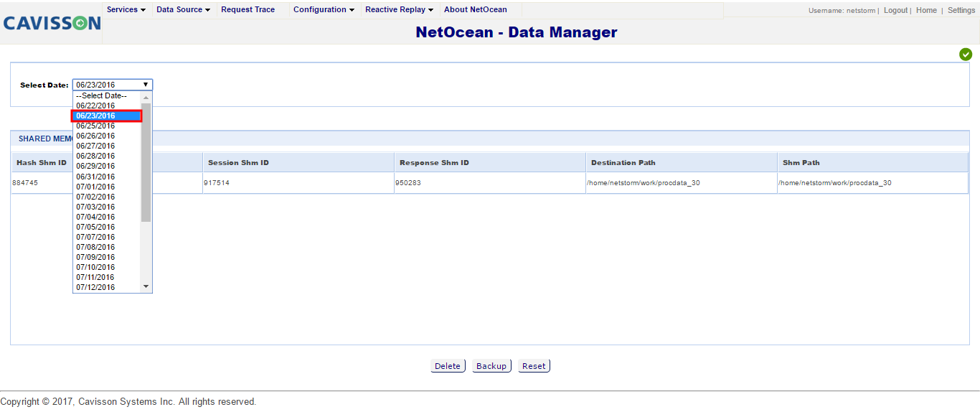Click the Delete button
This screenshot has height=412, width=980.
pos(448,366)
